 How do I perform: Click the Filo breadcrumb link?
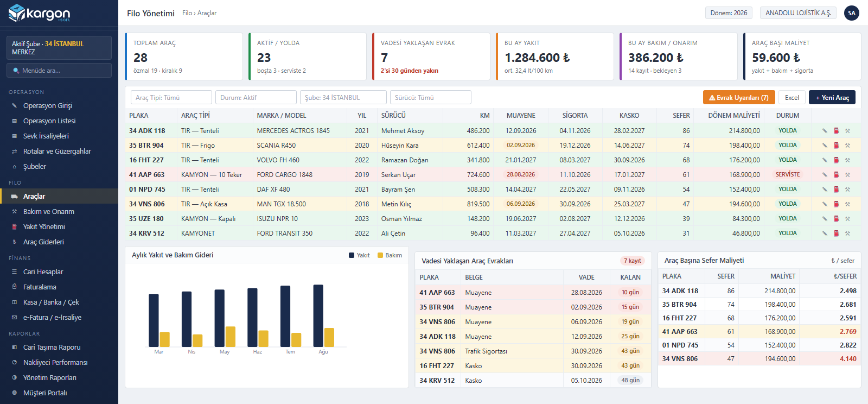(x=187, y=13)
